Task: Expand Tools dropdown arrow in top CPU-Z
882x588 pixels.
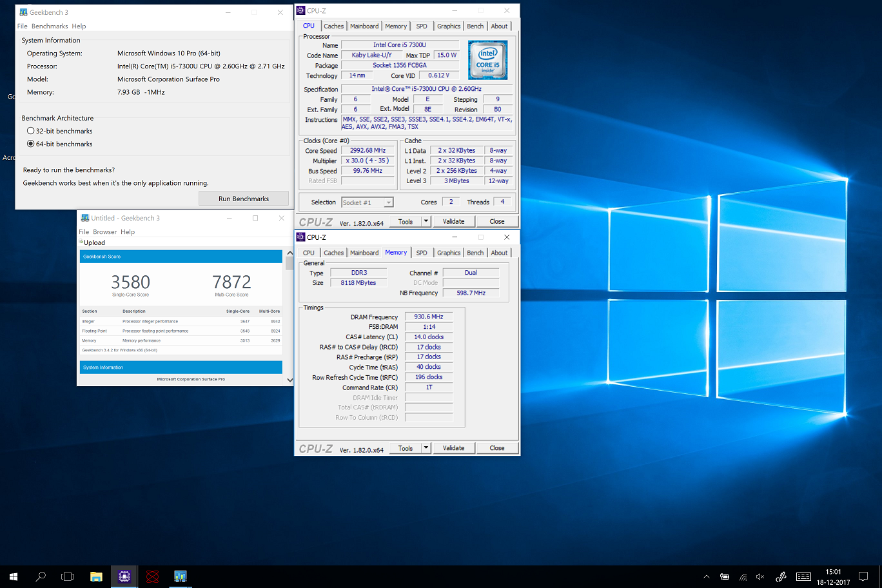Action: click(426, 222)
